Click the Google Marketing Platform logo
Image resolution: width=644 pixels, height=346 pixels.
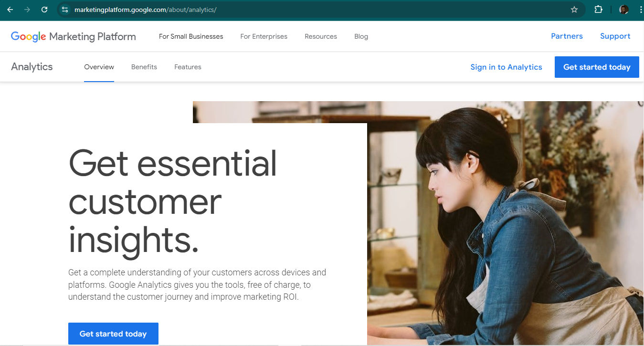73,36
